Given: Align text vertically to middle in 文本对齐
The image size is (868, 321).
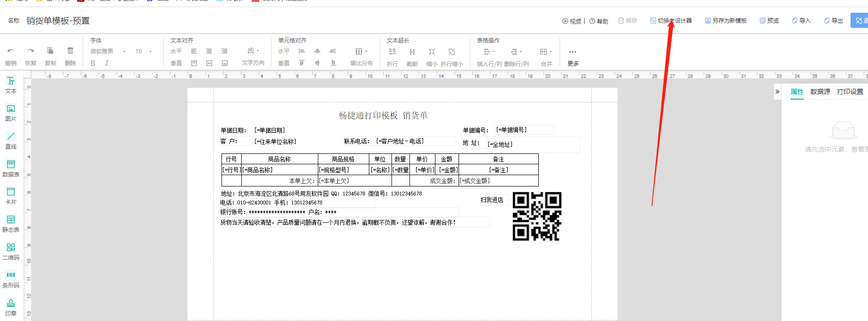Looking at the screenshot, I should pos(209,63).
